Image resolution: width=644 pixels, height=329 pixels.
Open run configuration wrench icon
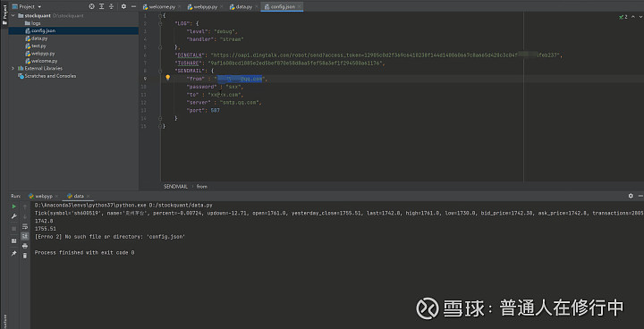coord(14,216)
